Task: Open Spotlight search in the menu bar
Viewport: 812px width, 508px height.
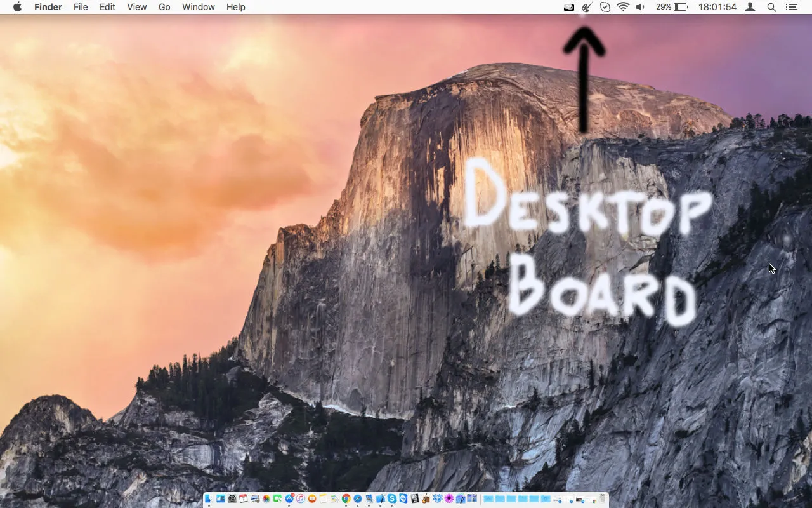Action: (771, 7)
